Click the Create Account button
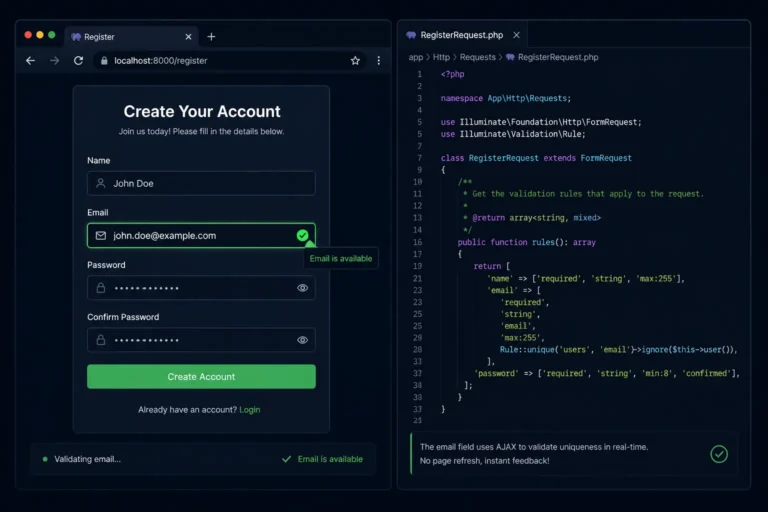768x512 pixels. click(201, 376)
